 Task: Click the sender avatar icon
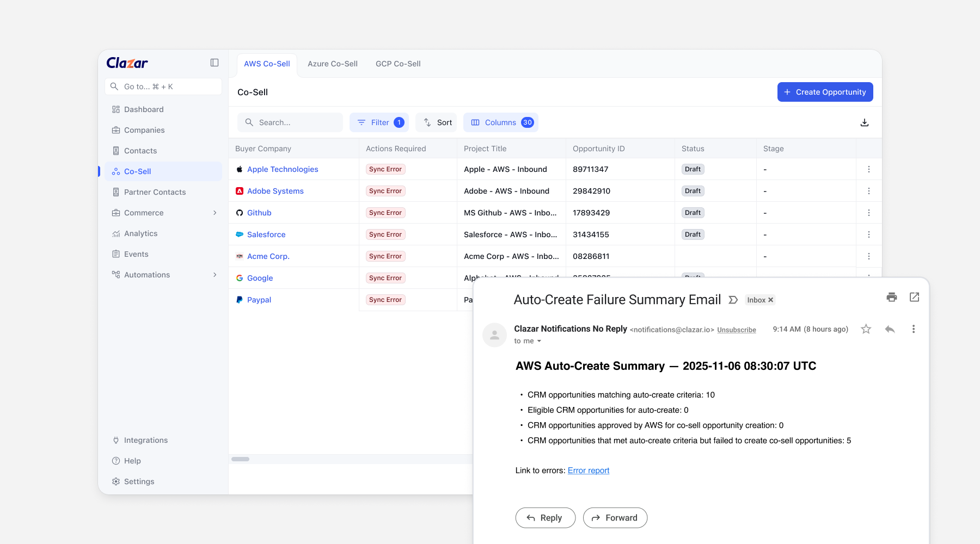pyautogui.click(x=494, y=335)
